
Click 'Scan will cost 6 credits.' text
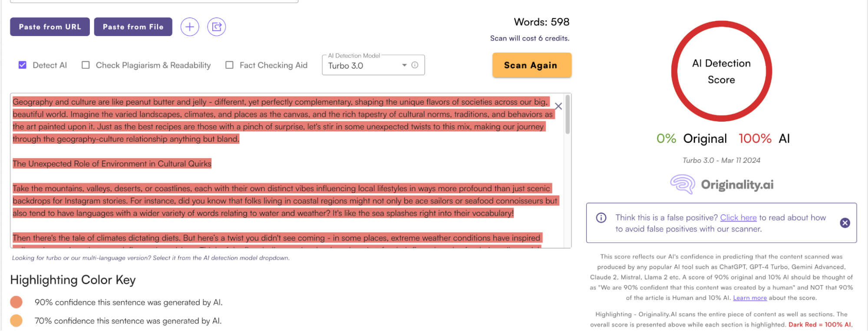tap(530, 38)
